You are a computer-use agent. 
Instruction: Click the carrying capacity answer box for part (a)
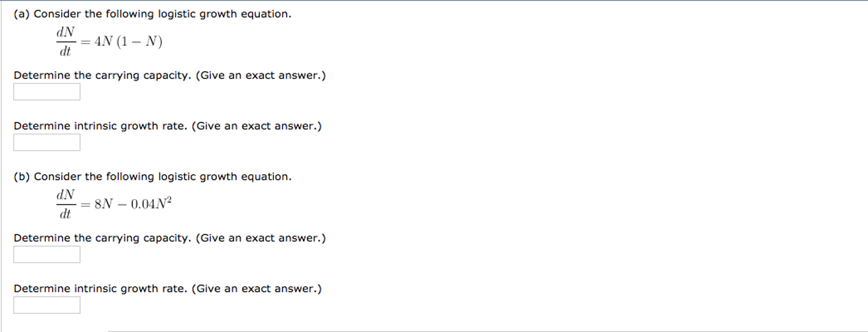(47, 91)
